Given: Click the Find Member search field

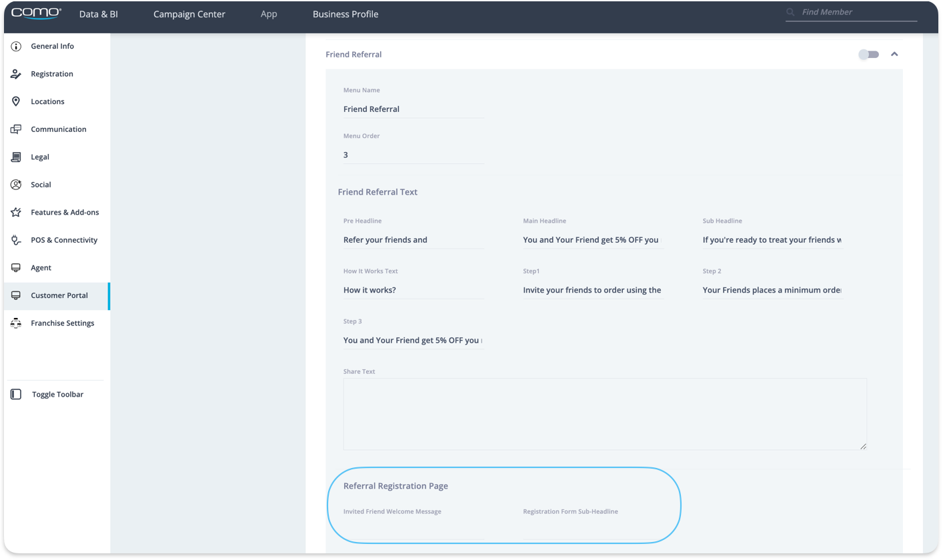Looking at the screenshot, I should point(857,12).
